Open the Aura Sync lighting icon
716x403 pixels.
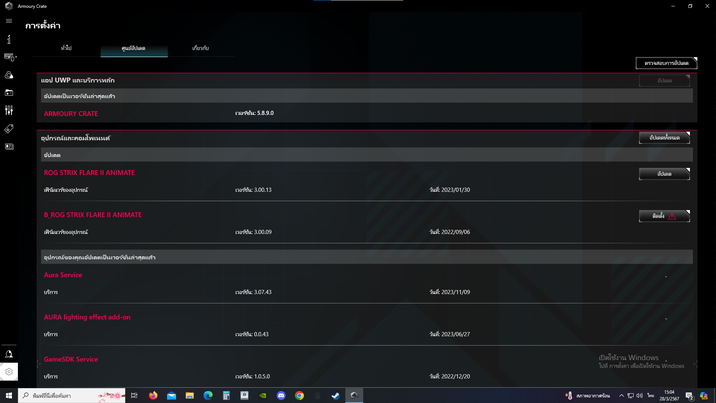point(9,75)
